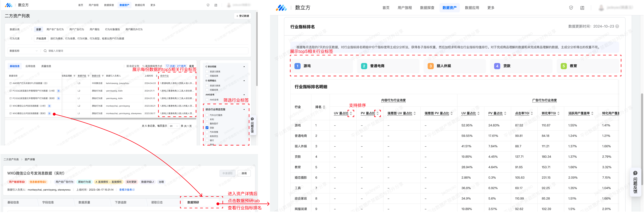The width and height of the screenshot is (644, 213).
Task: Click help icon next to 数据更新时间
Action: (x=617, y=27)
